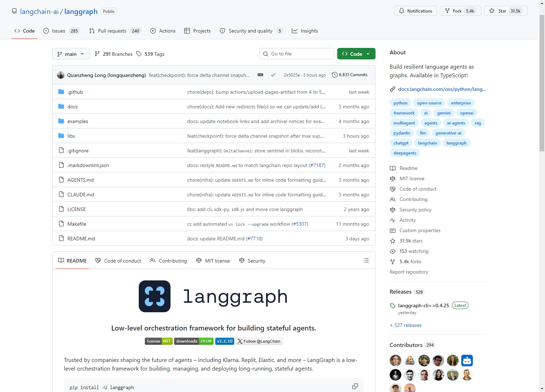Show the + 527 releases link
The height and width of the screenshot is (392, 545).
pos(406,325)
